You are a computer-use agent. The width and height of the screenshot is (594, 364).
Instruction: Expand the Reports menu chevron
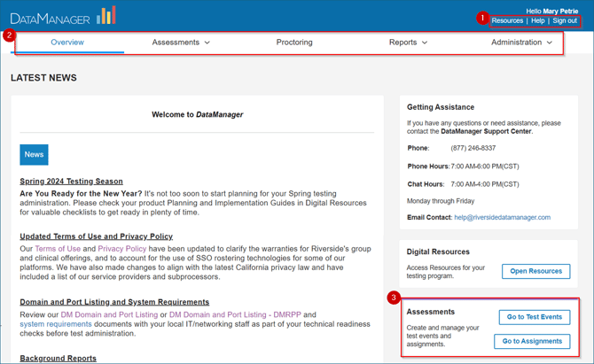pos(425,43)
